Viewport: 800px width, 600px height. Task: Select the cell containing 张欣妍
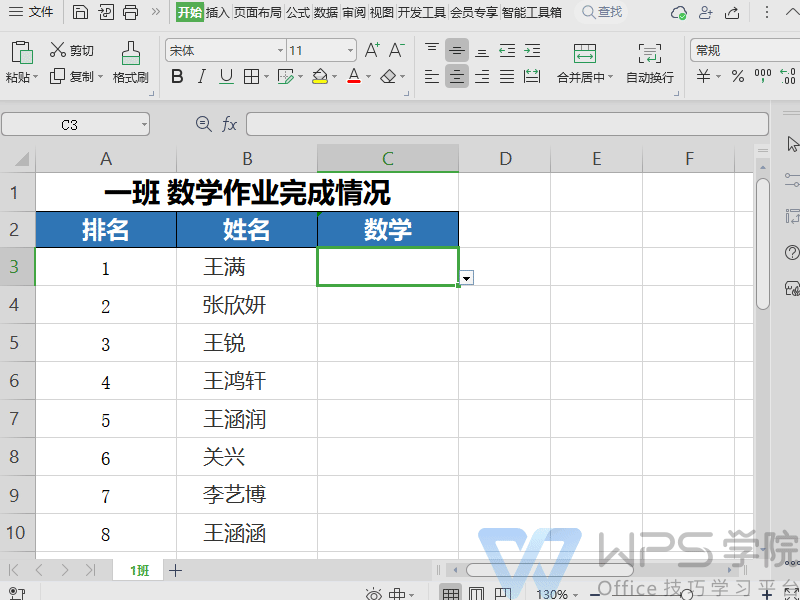247,305
